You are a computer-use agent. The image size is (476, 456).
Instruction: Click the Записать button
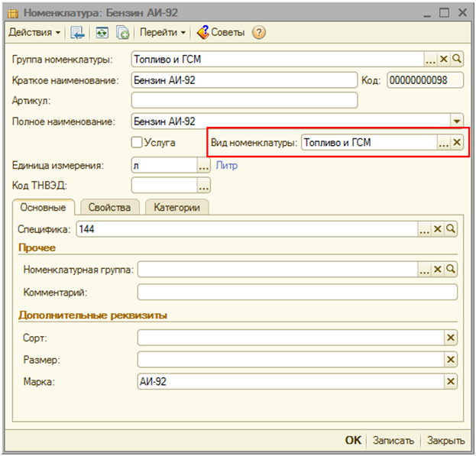[393, 441]
